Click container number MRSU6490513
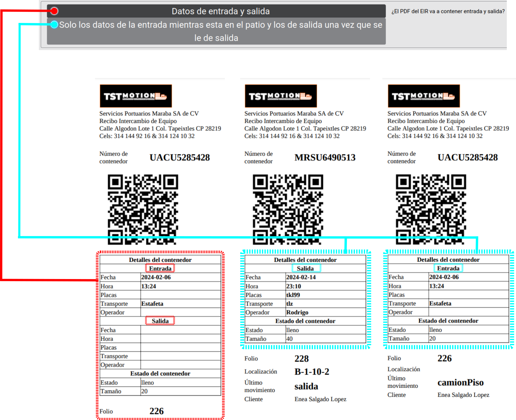This screenshot has width=516, height=420. pyautogui.click(x=325, y=157)
